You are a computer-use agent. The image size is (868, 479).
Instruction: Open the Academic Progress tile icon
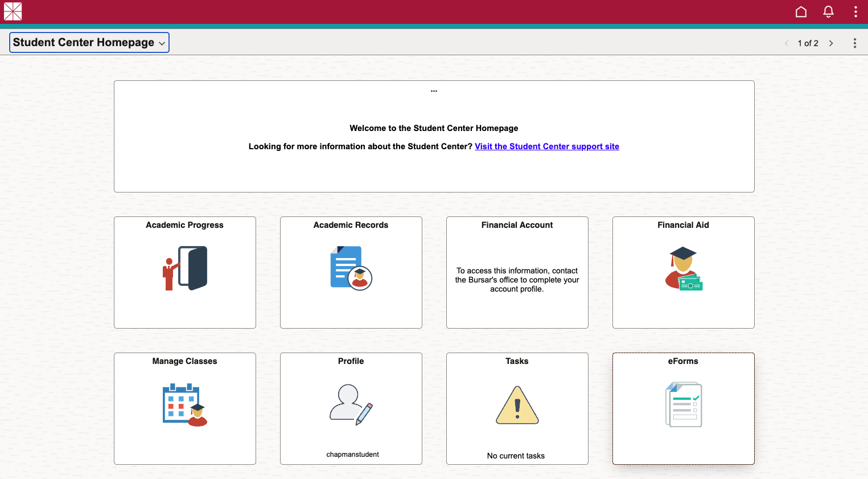(185, 268)
